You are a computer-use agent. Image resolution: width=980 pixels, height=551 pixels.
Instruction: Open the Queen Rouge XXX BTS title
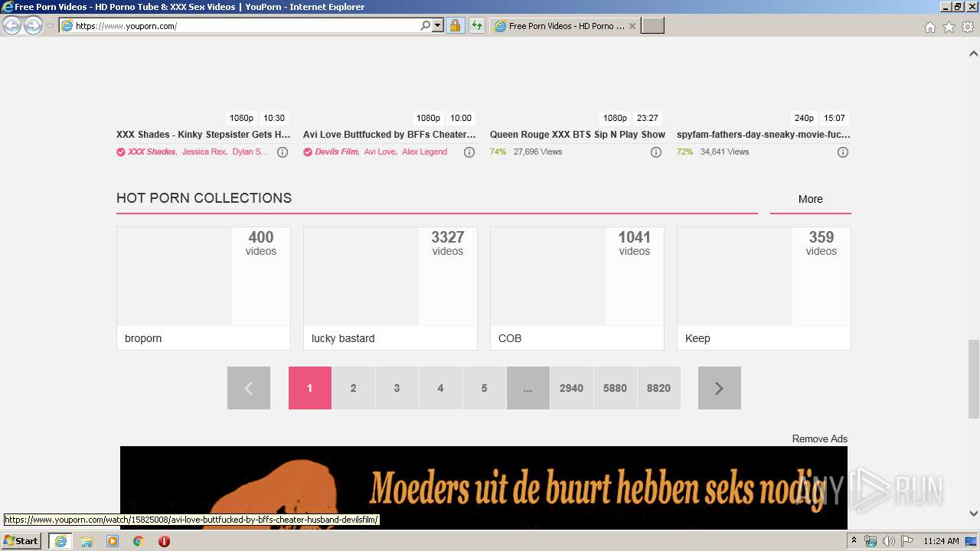click(x=577, y=135)
